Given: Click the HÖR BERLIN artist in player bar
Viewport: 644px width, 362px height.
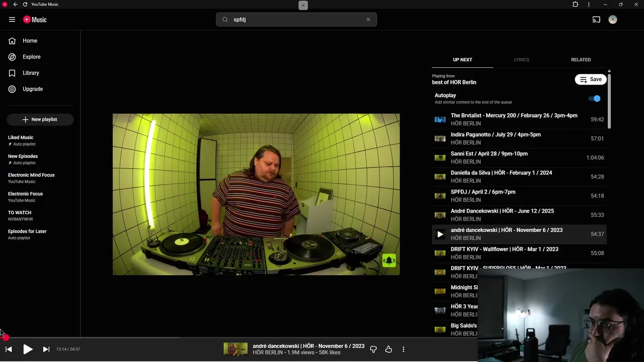Looking at the screenshot, I should (x=268, y=352).
